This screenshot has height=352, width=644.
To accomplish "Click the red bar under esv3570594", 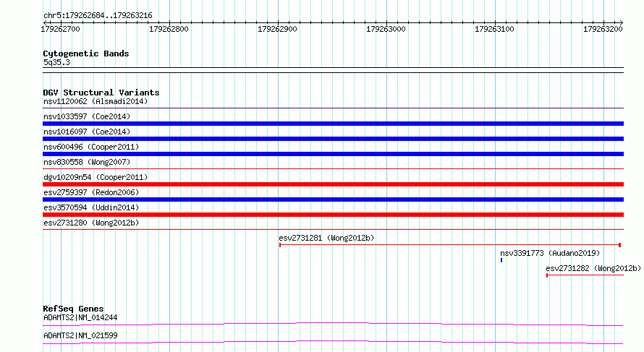I will click(x=333, y=215).
